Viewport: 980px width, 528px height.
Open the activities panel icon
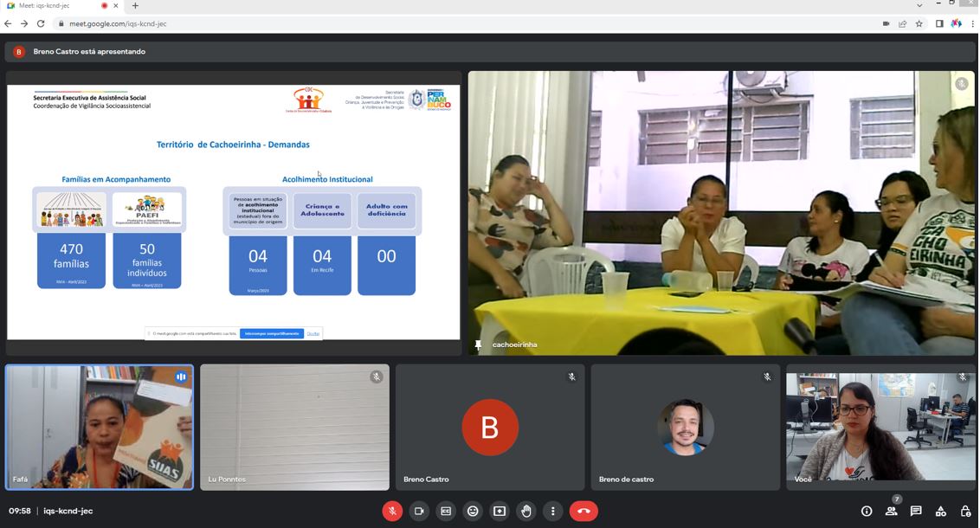tap(941, 512)
